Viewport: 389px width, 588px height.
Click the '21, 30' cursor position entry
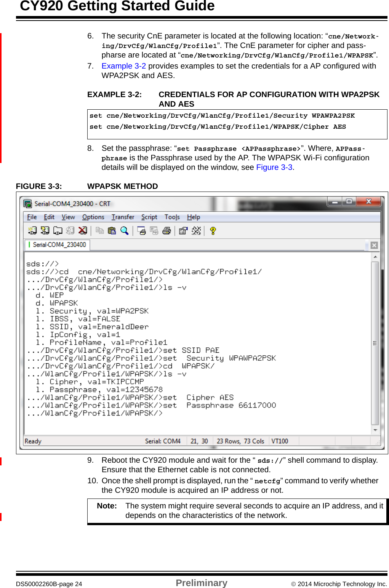(199, 441)
